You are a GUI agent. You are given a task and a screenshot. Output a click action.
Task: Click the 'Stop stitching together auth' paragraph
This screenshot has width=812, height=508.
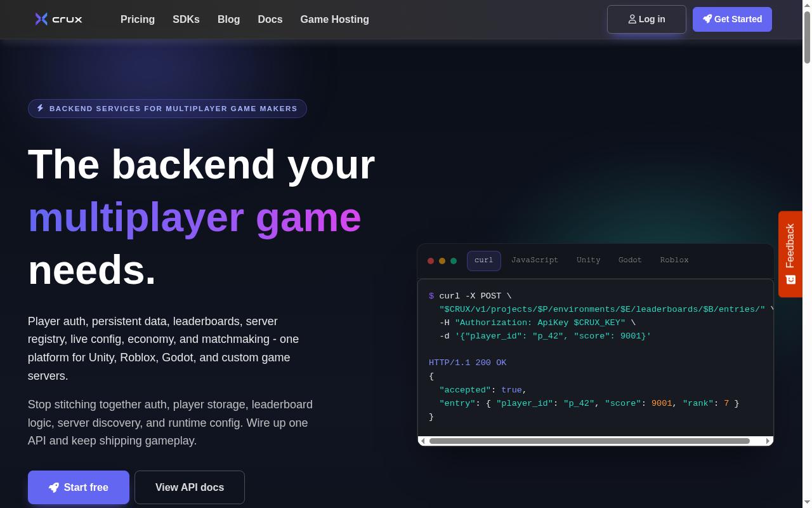(x=170, y=422)
